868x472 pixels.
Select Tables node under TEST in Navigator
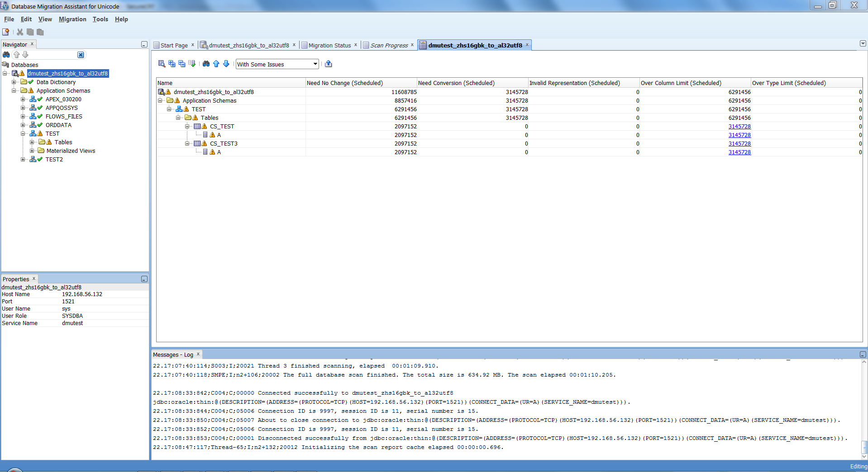tap(63, 142)
